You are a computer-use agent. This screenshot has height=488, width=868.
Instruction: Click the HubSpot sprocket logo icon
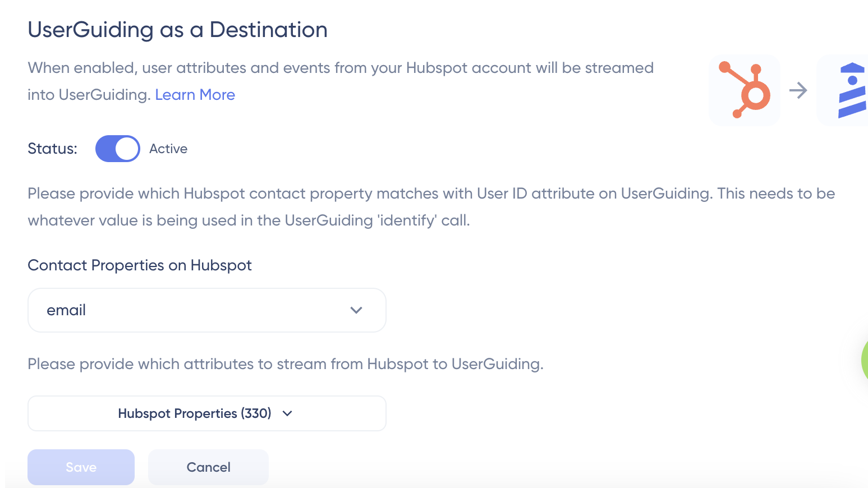coord(745,90)
